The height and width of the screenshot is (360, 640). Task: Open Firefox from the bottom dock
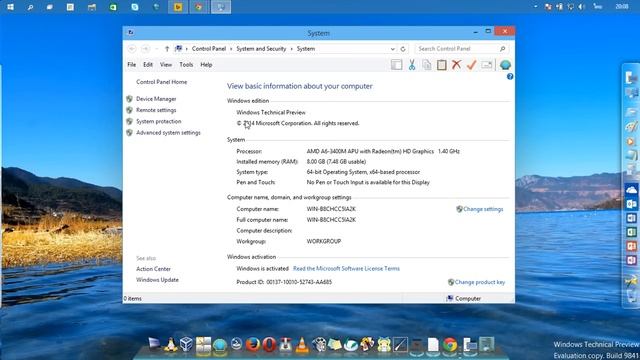click(x=253, y=344)
